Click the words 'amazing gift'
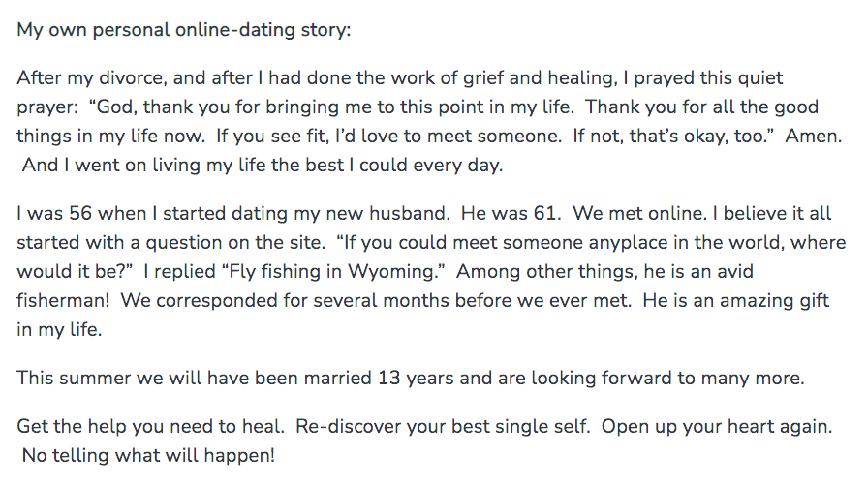Image resolution: width=868 pixels, height=487 pixels. click(774, 300)
